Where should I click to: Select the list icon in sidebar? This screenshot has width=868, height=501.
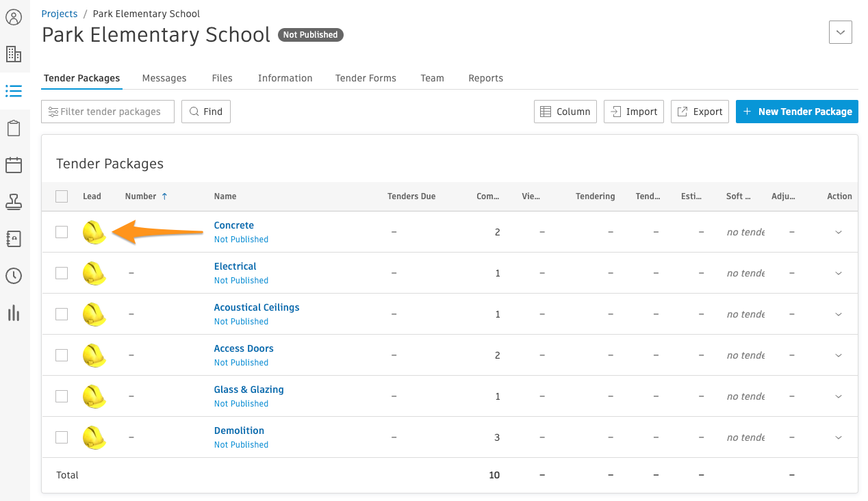tap(14, 91)
